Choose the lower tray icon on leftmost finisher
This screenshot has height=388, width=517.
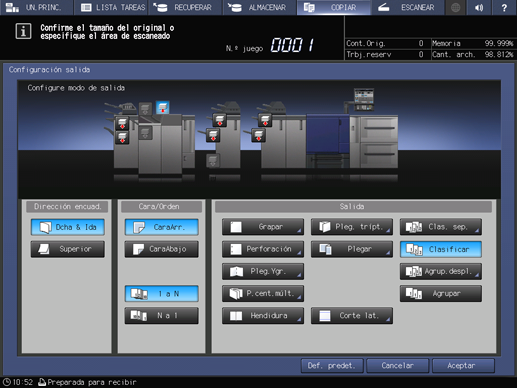(x=122, y=137)
